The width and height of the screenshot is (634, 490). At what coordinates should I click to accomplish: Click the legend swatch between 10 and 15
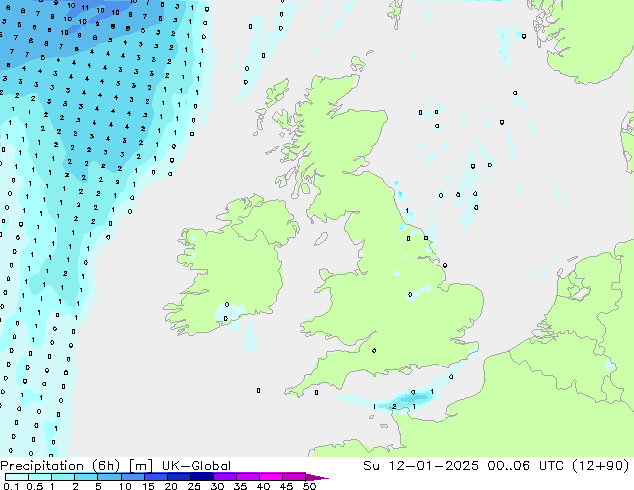[x=132, y=477]
